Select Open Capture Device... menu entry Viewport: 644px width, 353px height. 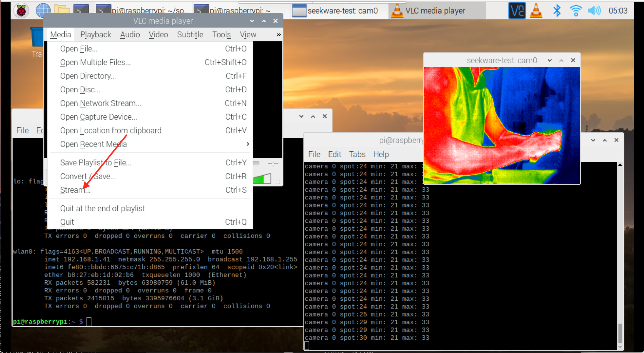click(150, 117)
